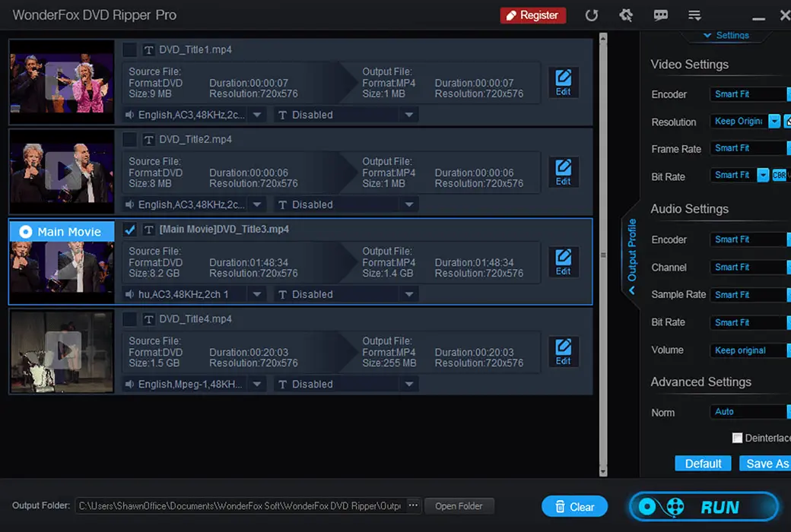Edit DVD_Title1.mp4 with its Edit icon
This screenshot has height=532, width=791.
563,83
